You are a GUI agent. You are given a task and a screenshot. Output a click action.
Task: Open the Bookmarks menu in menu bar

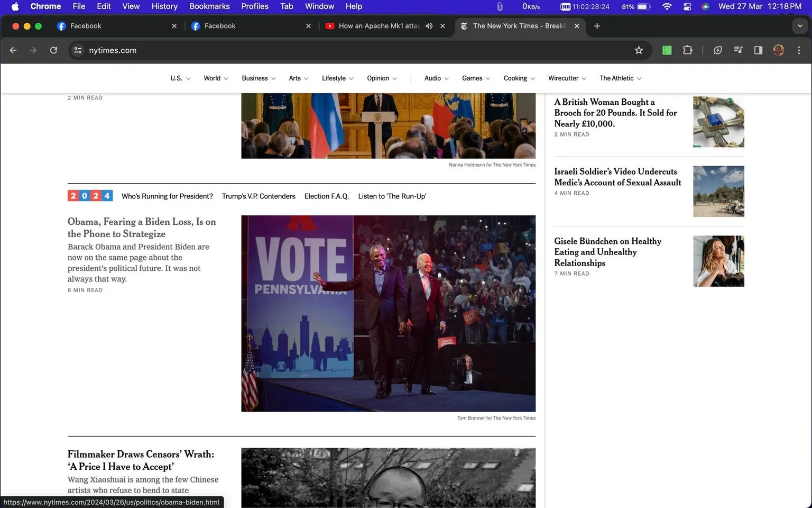click(x=209, y=6)
